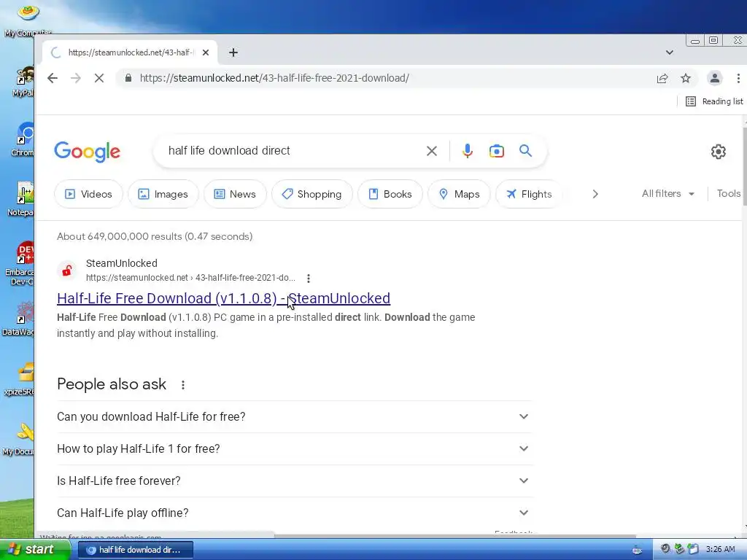Clear the Google search box text

(x=432, y=151)
